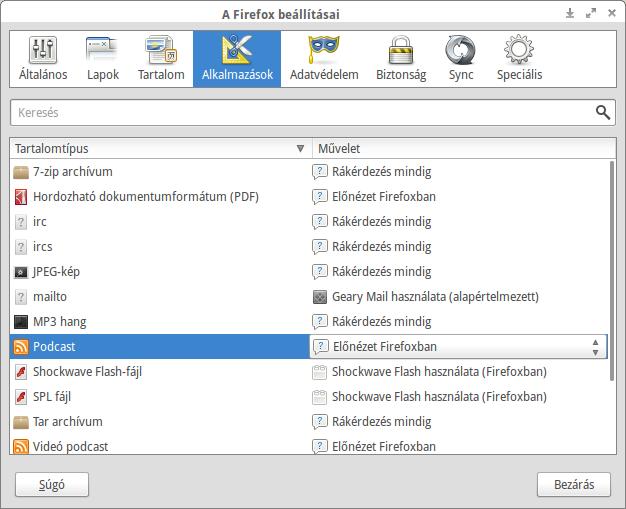Select the SPL fájl row

tap(310, 397)
